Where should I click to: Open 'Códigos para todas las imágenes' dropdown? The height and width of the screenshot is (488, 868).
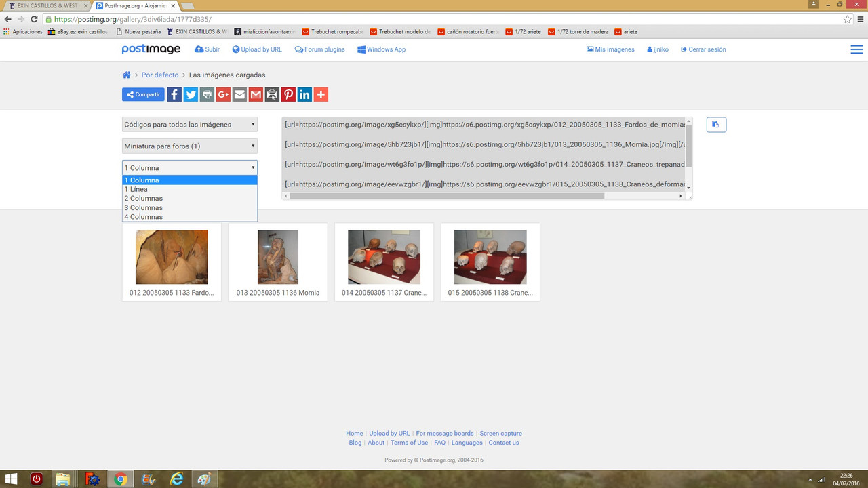190,125
